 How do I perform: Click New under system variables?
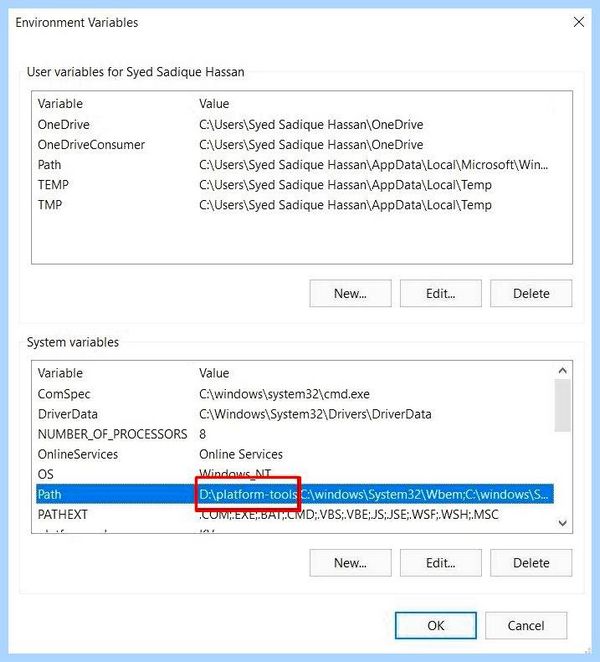click(350, 562)
